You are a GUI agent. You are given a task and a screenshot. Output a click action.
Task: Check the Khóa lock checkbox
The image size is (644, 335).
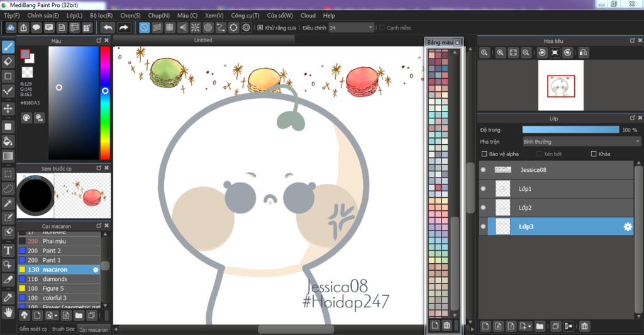tap(594, 154)
